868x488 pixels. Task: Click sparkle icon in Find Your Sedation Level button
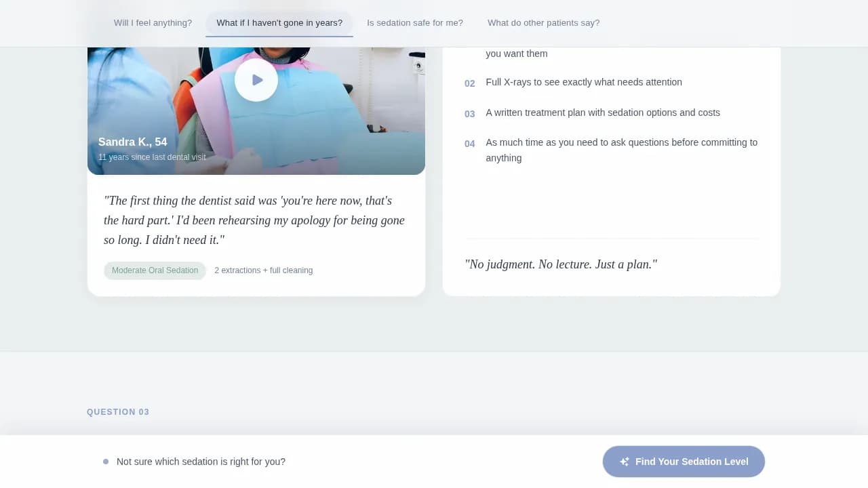[x=625, y=462]
